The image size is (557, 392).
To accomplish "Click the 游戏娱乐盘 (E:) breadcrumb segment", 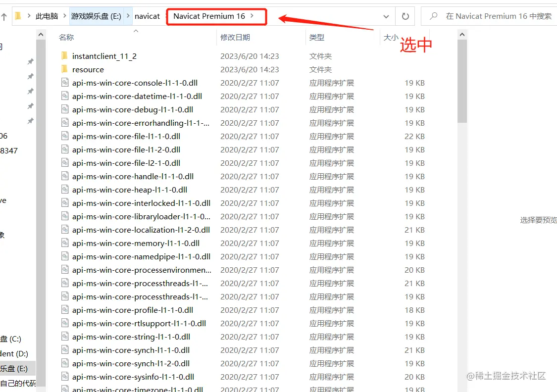I will (x=96, y=16).
